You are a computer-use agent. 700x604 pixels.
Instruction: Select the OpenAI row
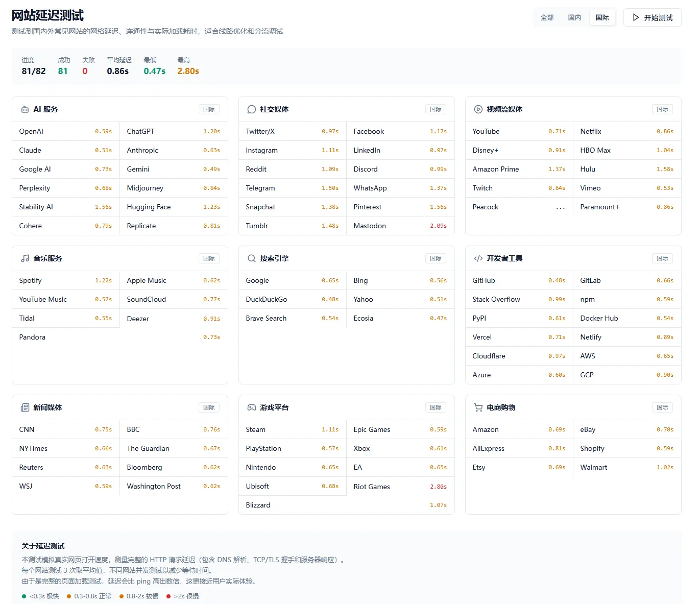click(x=66, y=131)
